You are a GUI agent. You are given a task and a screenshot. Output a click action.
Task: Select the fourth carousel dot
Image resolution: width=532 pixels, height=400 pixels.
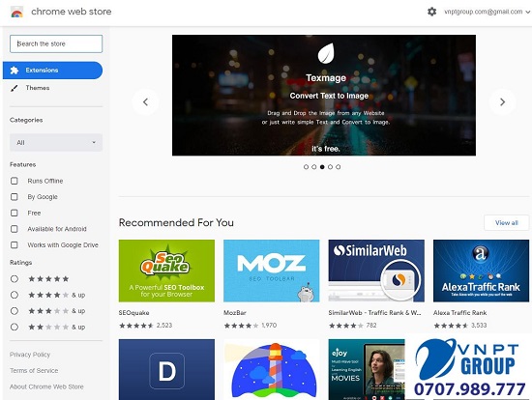pos(330,167)
